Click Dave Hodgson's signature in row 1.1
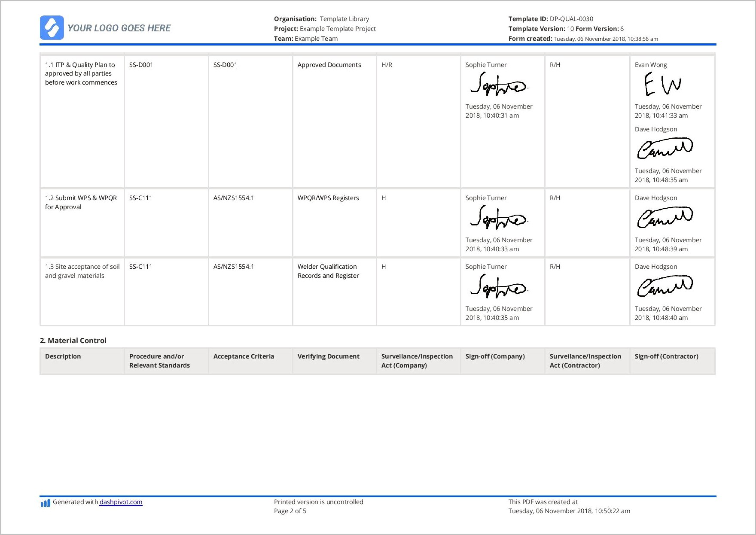 pos(664,149)
